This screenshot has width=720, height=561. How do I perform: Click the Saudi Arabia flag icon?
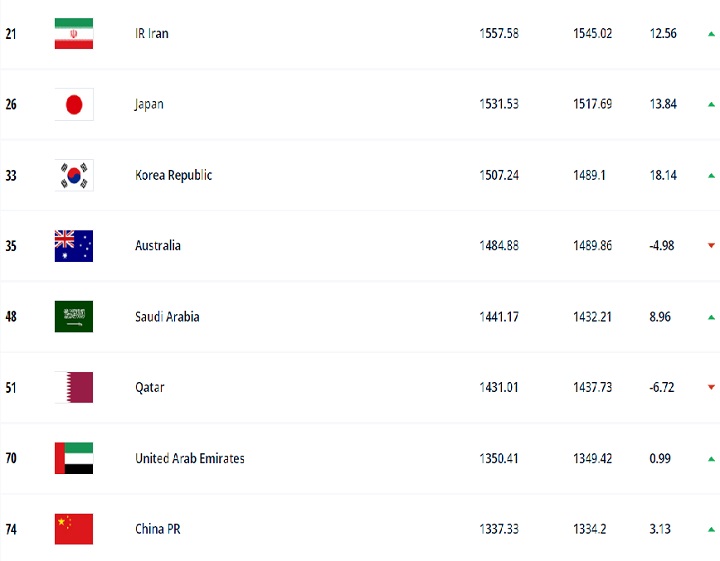(74, 317)
